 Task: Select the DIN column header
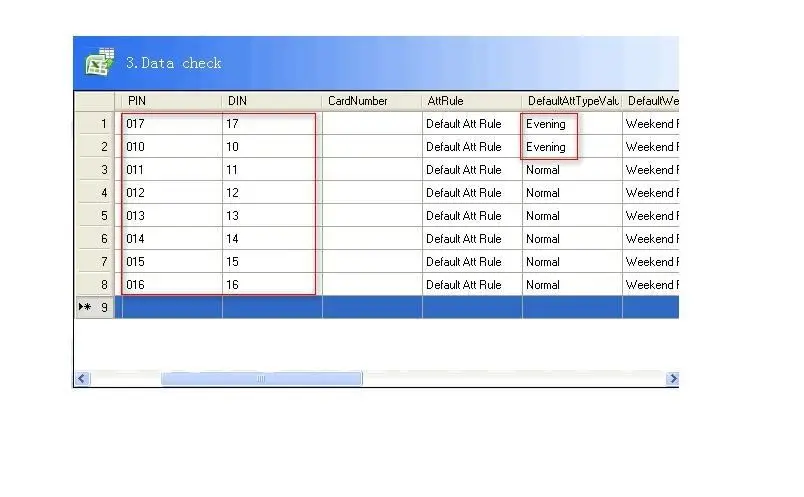271,101
